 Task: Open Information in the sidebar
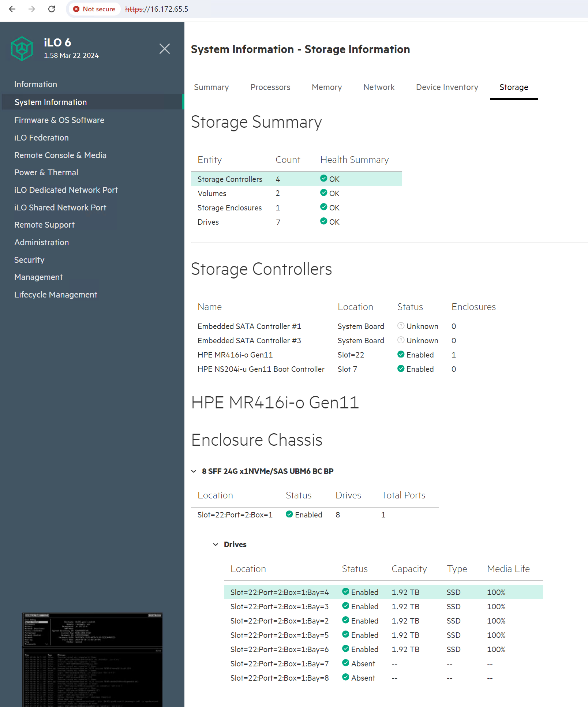pos(36,85)
